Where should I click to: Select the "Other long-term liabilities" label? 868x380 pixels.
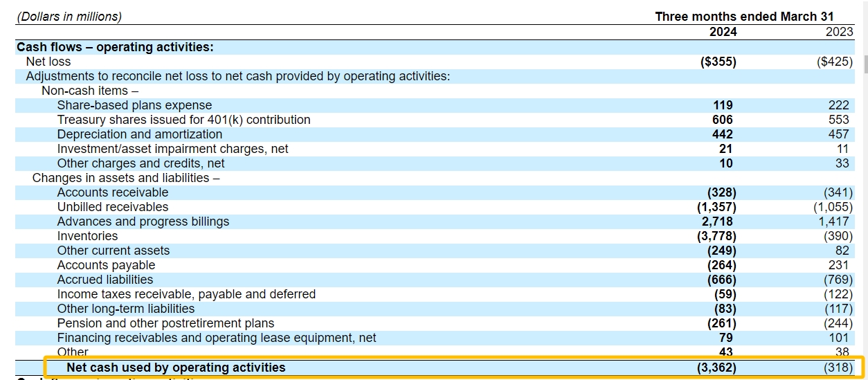[126, 309]
